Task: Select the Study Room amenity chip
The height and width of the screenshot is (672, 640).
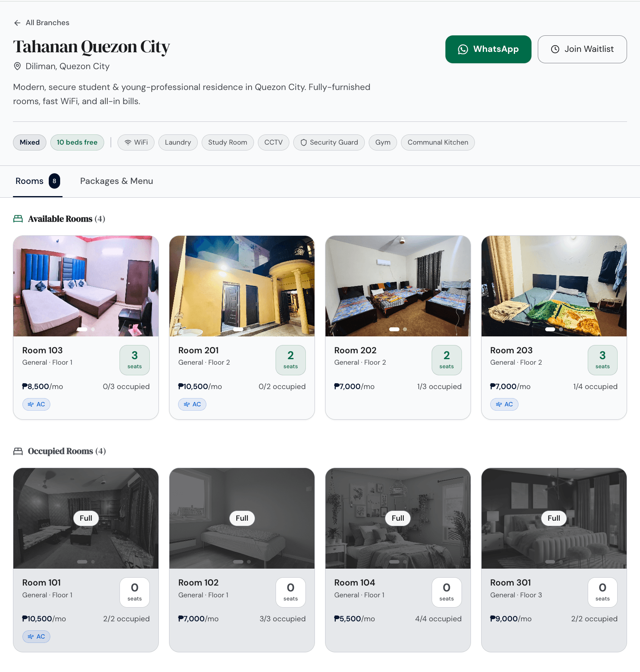Action: click(228, 142)
